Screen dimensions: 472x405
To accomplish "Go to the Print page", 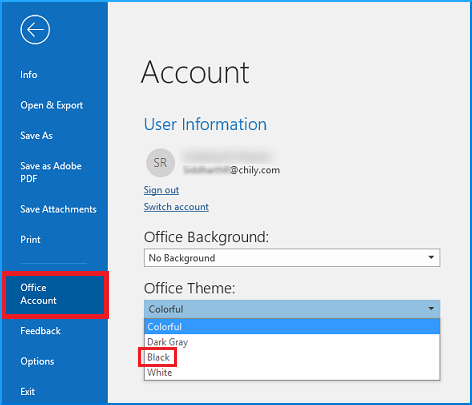I will [30, 240].
